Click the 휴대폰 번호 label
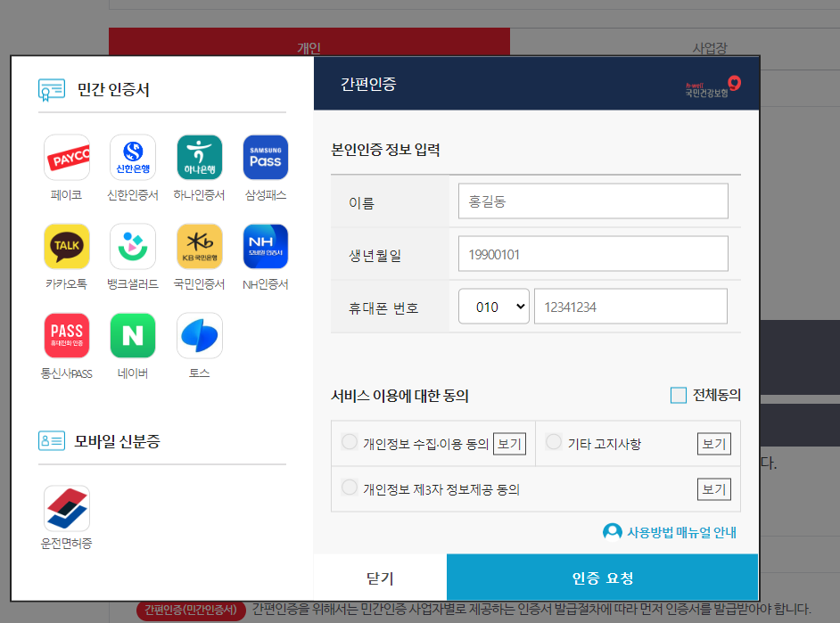840x623 pixels. 383,308
